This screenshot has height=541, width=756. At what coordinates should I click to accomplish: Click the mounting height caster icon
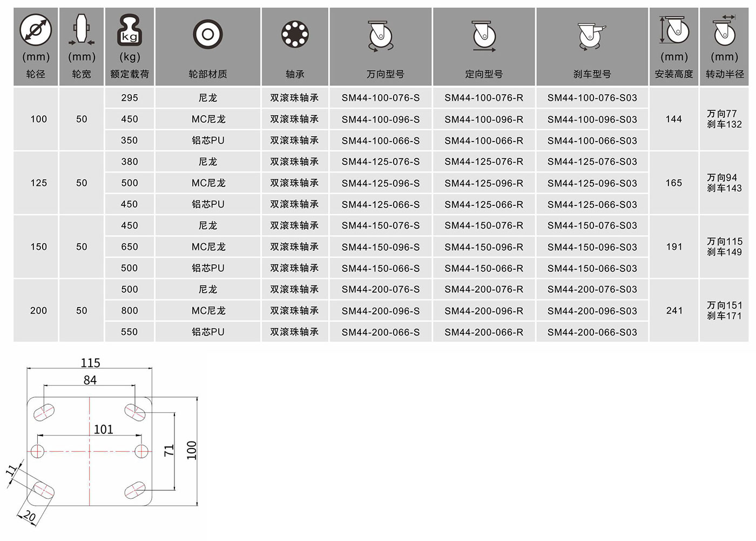tap(674, 30)
